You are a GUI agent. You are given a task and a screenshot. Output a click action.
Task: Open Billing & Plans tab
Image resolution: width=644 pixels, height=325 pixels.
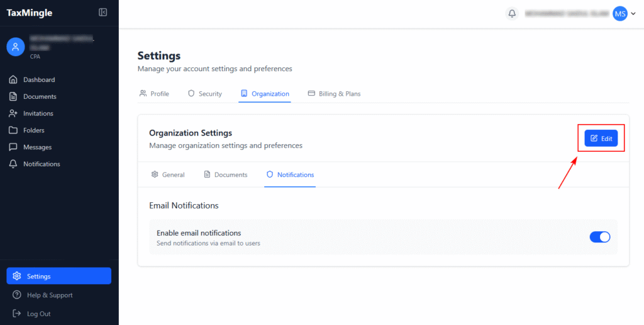click(334, 94)
